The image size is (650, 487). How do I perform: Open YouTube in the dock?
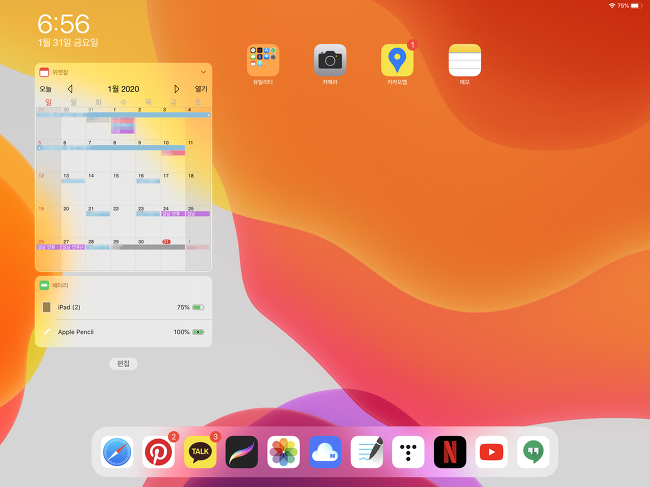pos(492,452)
